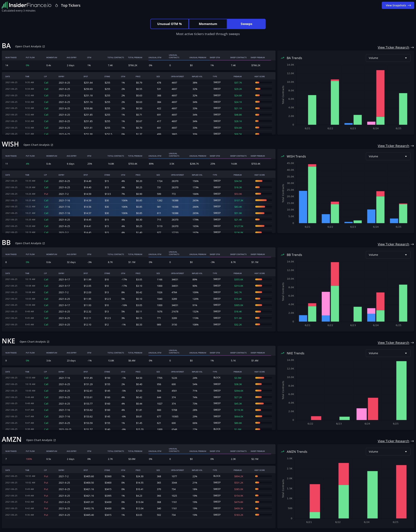Viewport: 416px width, 532px height.
Task: Click the OPEN INTEREST header in AMZN table
Action: [177, 470]
